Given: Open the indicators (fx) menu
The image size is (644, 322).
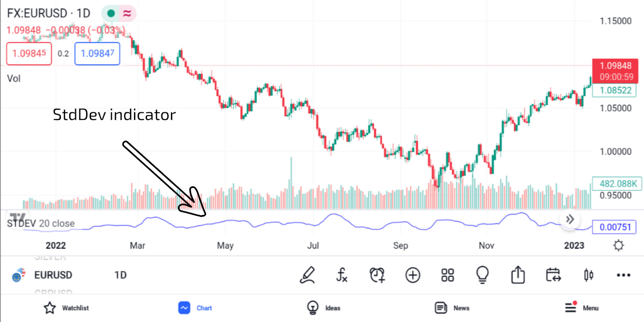Looking at the screenshot, I should [342, 275].
